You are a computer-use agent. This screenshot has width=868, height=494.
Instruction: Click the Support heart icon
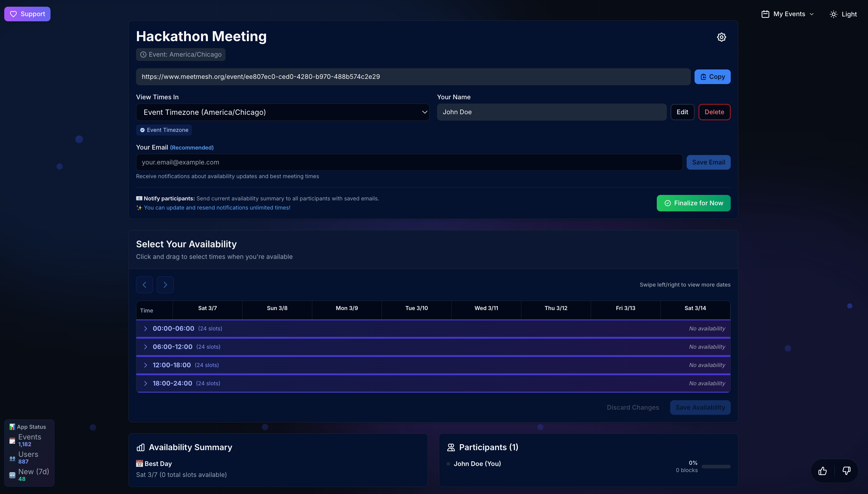point(14,14)
